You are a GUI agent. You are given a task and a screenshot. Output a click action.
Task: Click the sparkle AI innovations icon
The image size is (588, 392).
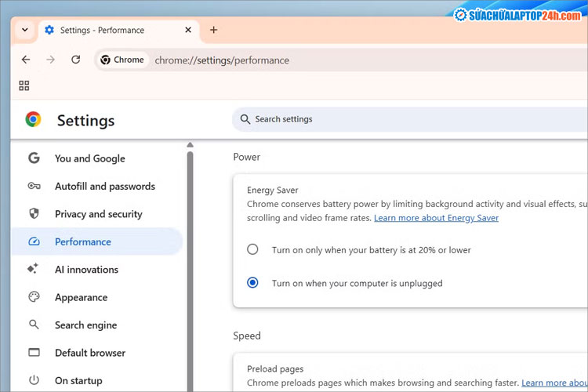(x=33, y=269)
